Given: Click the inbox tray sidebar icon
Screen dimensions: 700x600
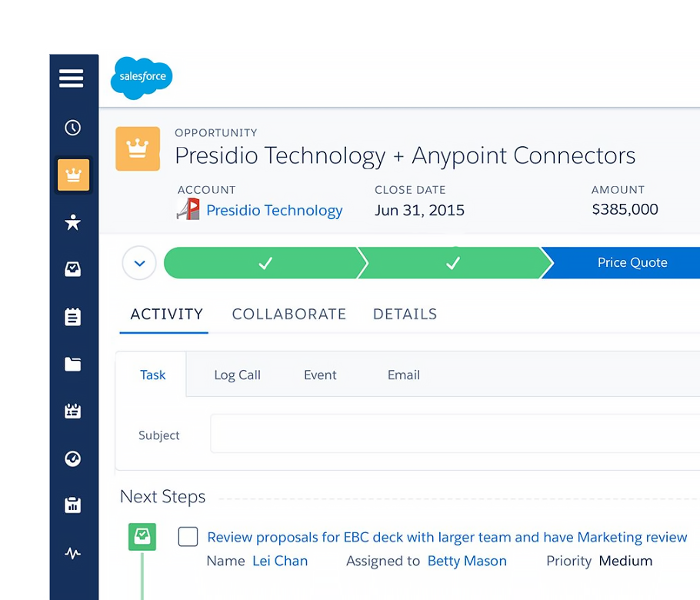Looking at the screenshot, I should [73, 269].
